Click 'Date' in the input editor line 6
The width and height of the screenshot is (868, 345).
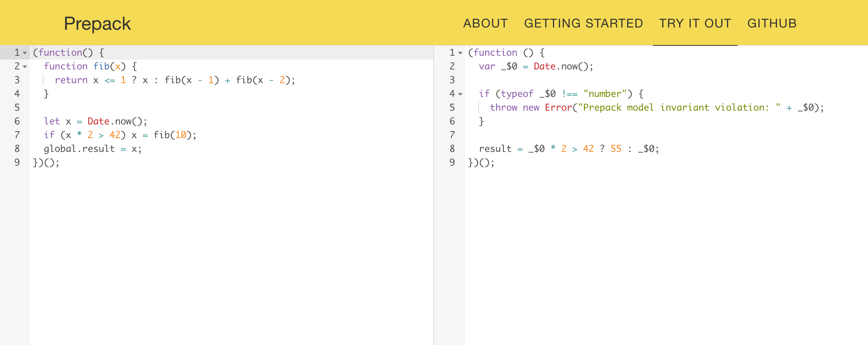click(x=98, y=121)
